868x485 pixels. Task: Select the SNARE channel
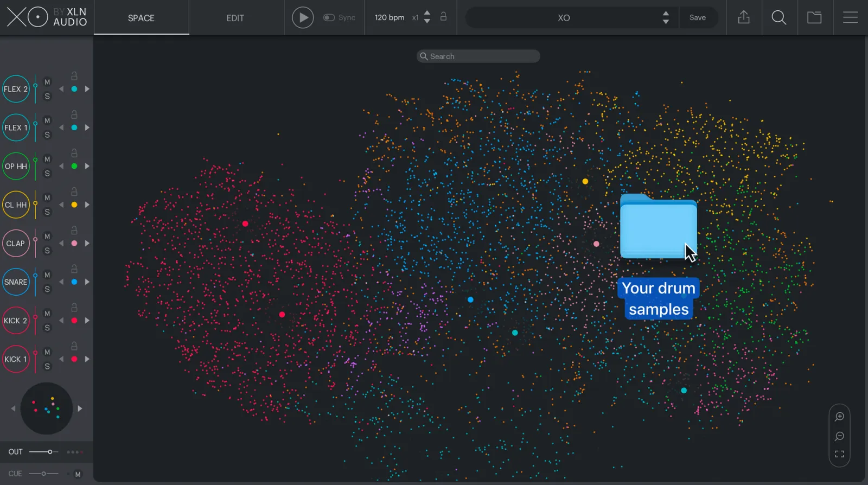click(16, 282)
